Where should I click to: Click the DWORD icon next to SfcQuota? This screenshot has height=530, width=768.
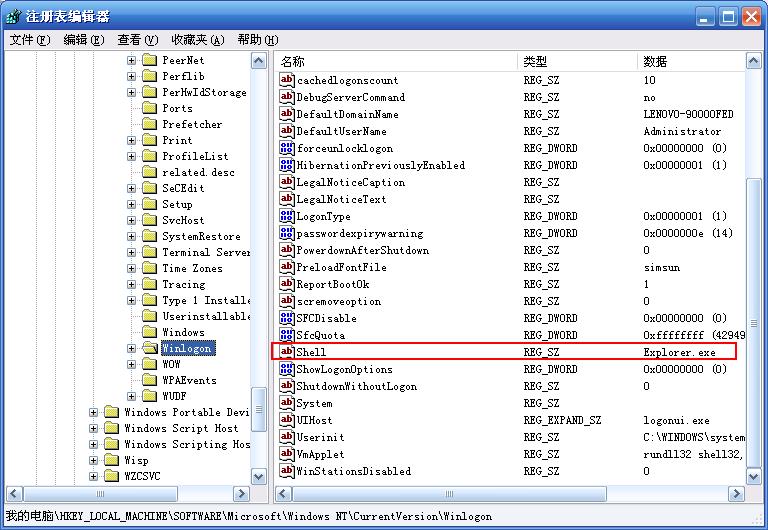click(x=287, y=335)
